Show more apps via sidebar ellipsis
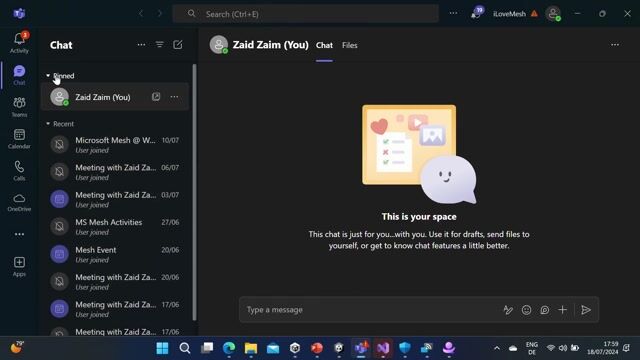The width and height of the screenshot is (640, 360). tap(19, 234)
